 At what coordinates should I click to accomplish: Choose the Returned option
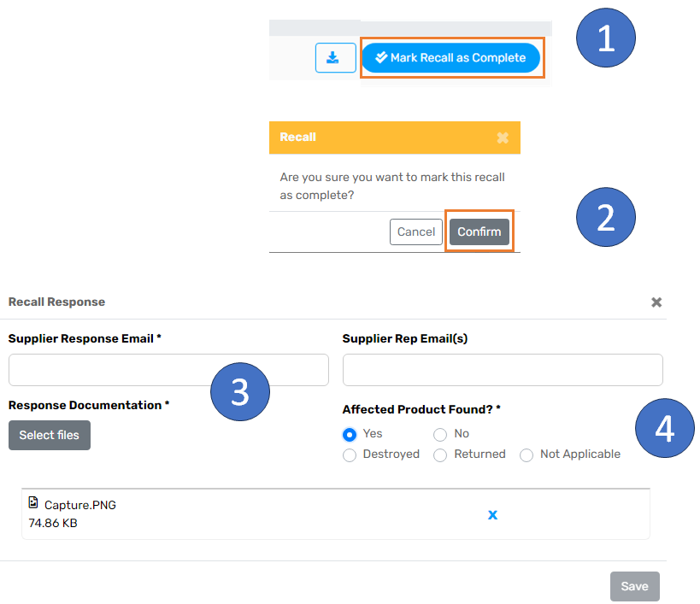(x=439, y=454)
